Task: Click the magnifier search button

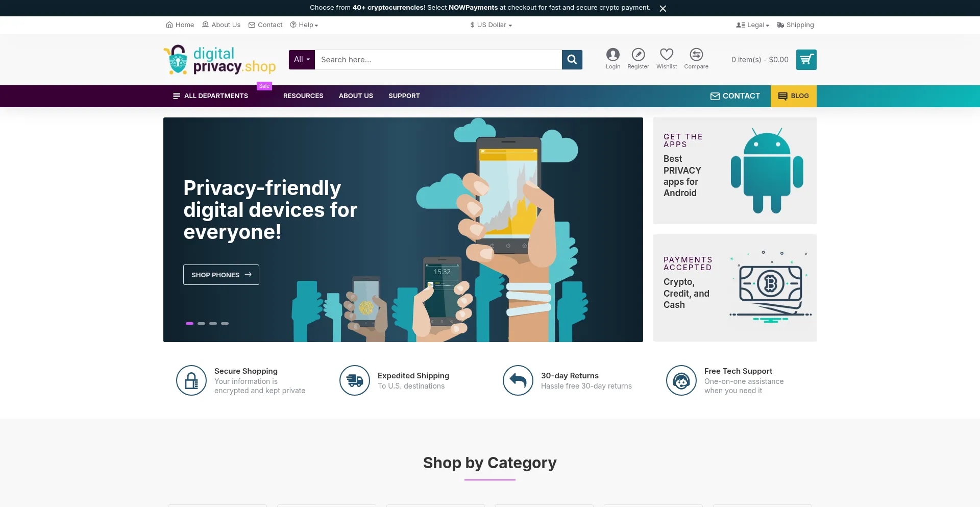Action: [572, 60]
